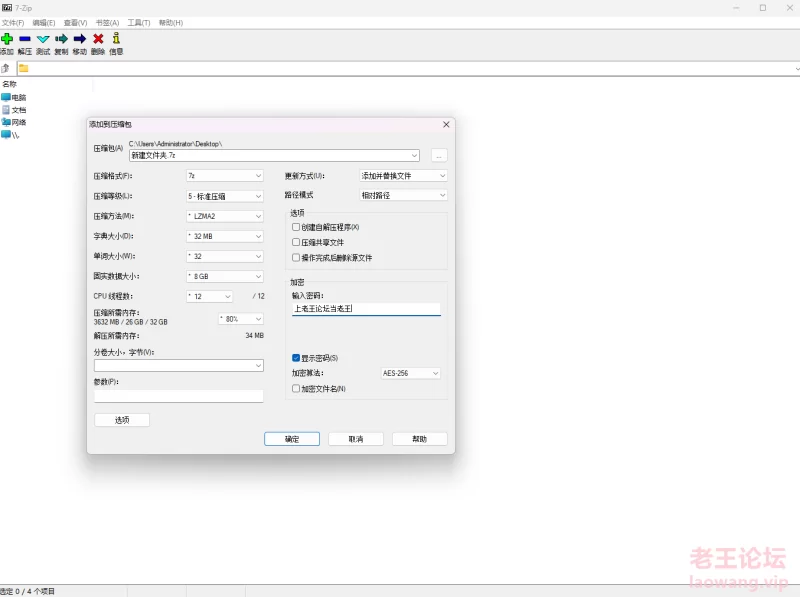Click the password input field
Screen dimensions: 800x597
click(366, 309)
